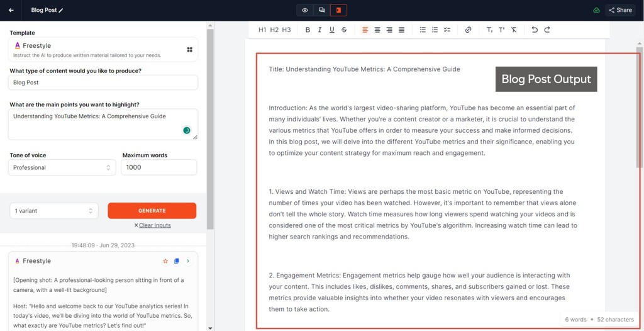Align text left
Viewport: 644px width, 331px height.
click(x=365, y=30)
